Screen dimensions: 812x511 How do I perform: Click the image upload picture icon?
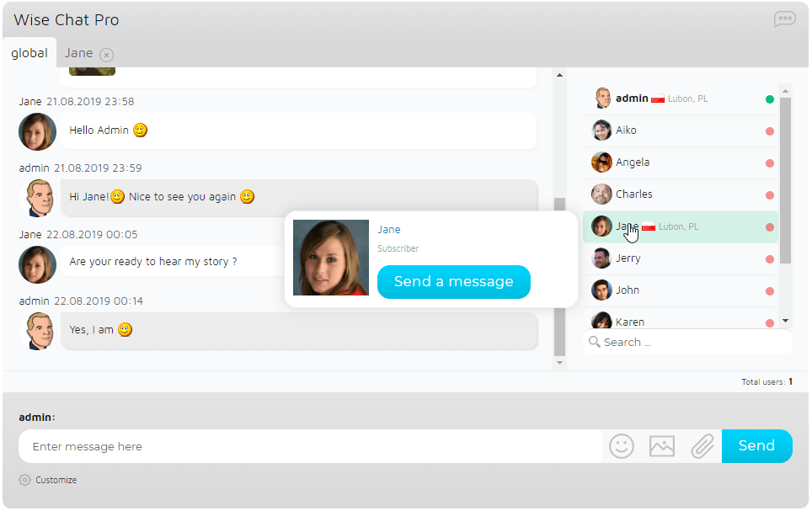(x=662, y=446)
